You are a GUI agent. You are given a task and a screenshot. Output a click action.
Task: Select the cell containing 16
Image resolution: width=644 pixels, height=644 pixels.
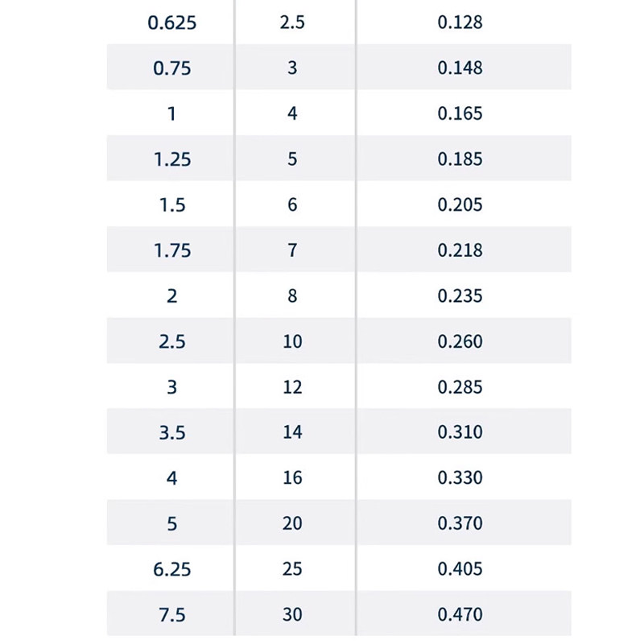click(x=292, y=478)
